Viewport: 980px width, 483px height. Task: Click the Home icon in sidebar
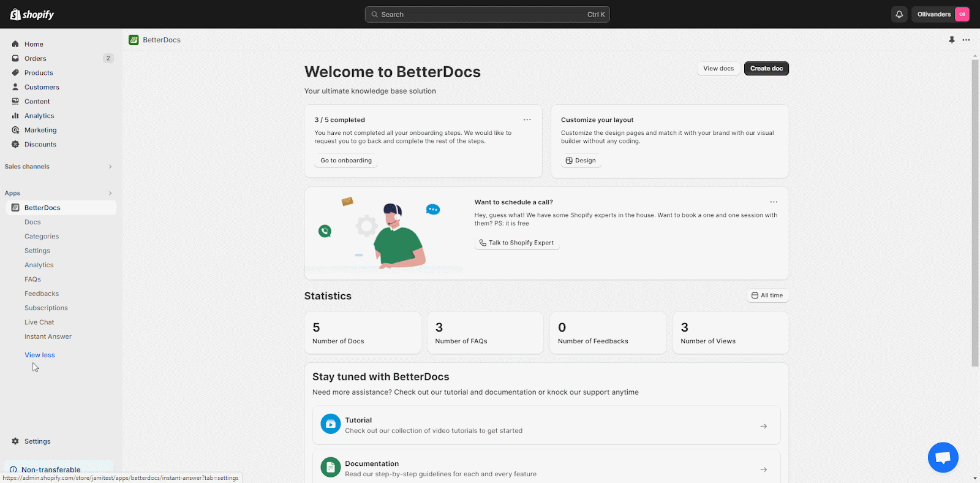point(15,44)
